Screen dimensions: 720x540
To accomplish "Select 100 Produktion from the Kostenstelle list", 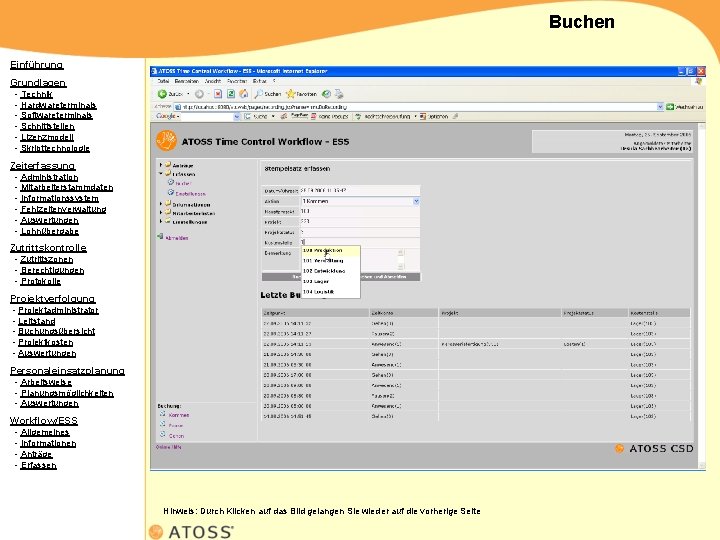I will tap(331, 251).
